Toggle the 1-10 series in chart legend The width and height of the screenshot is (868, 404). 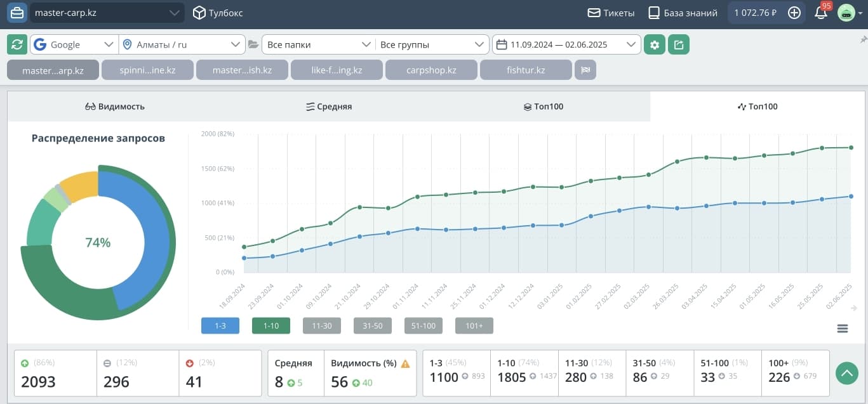tap(271, 325)
